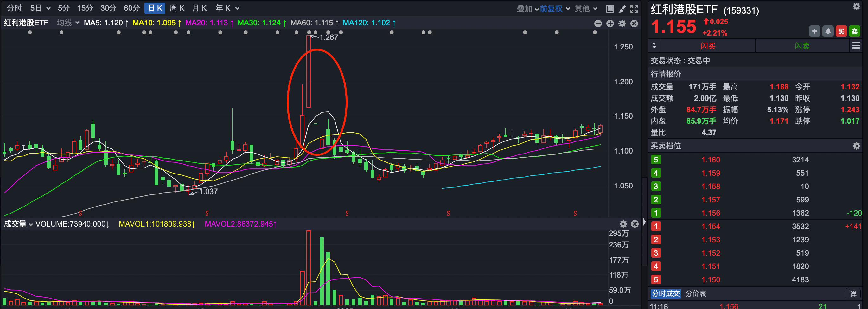
Task: Zoom in the K-line chart with plus icon
Action: coord(610,23)
